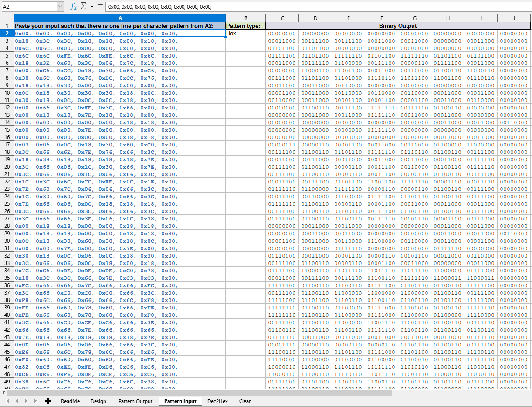The height and width of the screenshot is (407, 532).
Task: Switch to the Clear sheet tab
Action: pyautogui.click(x=245, y=401)
